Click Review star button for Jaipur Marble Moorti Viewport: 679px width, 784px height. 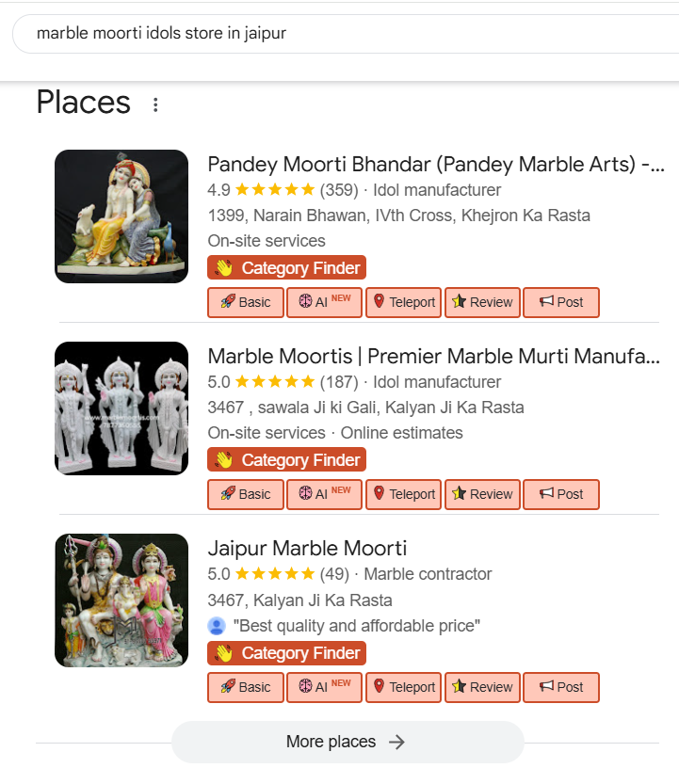point(481,687)
